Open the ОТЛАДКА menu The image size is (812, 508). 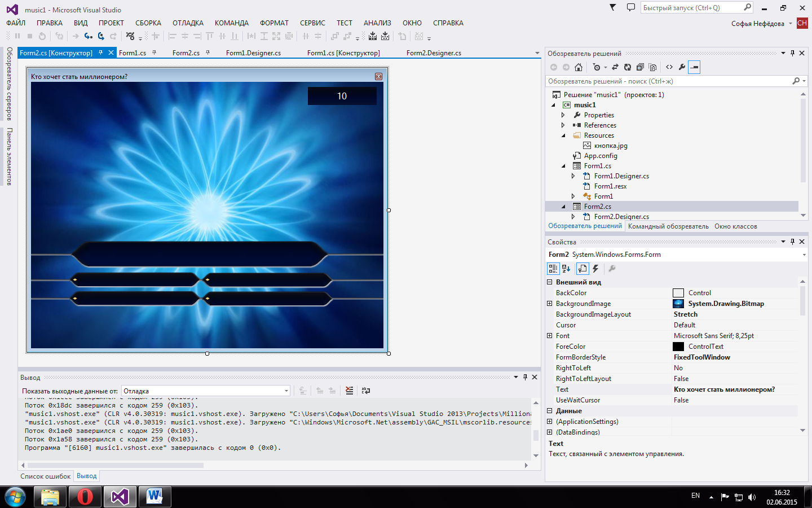click(x=188, y=23)
